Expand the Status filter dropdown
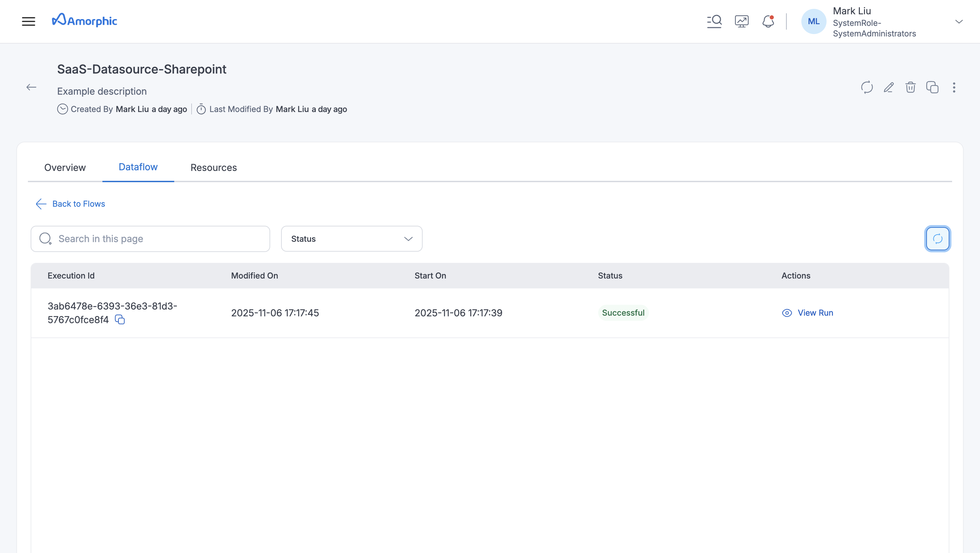Screen dimensions: 980x553 click(x=352, y=239)
